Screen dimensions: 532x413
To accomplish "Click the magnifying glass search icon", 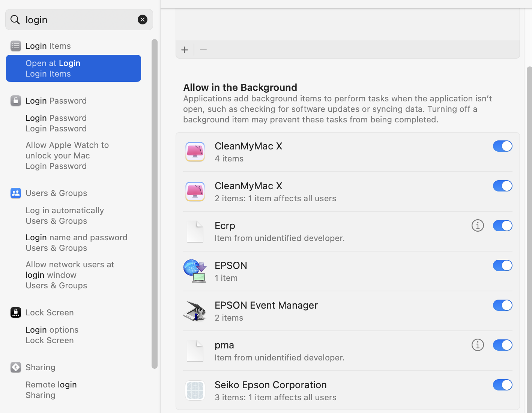I will click(15, 20).
